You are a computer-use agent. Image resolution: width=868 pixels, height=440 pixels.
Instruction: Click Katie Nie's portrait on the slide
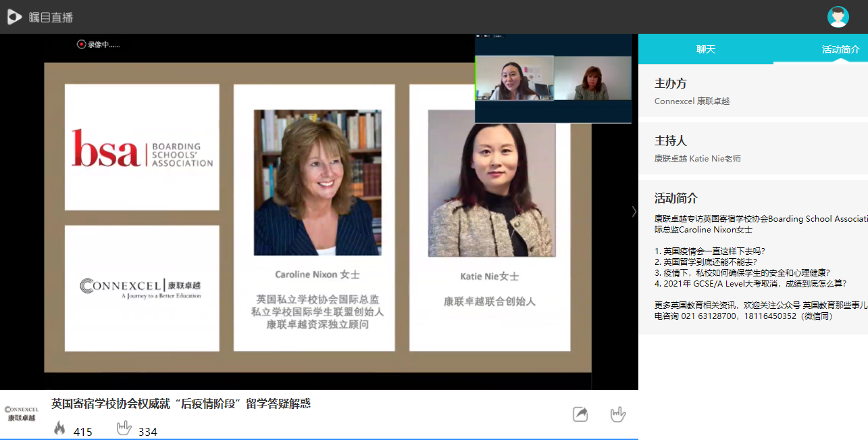tap(491, 183)
